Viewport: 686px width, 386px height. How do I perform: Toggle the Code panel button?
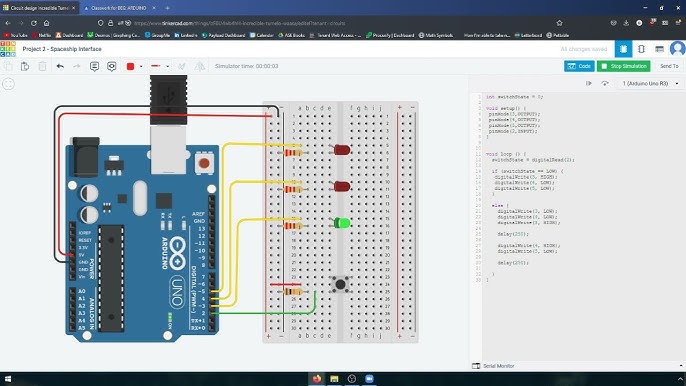579,66
